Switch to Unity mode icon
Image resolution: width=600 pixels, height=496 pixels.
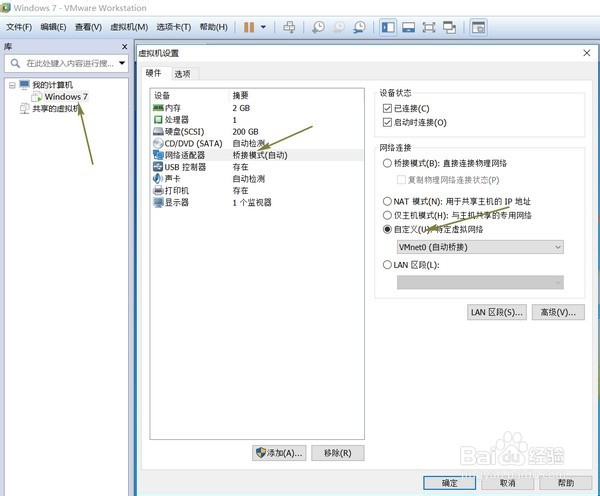449,28
